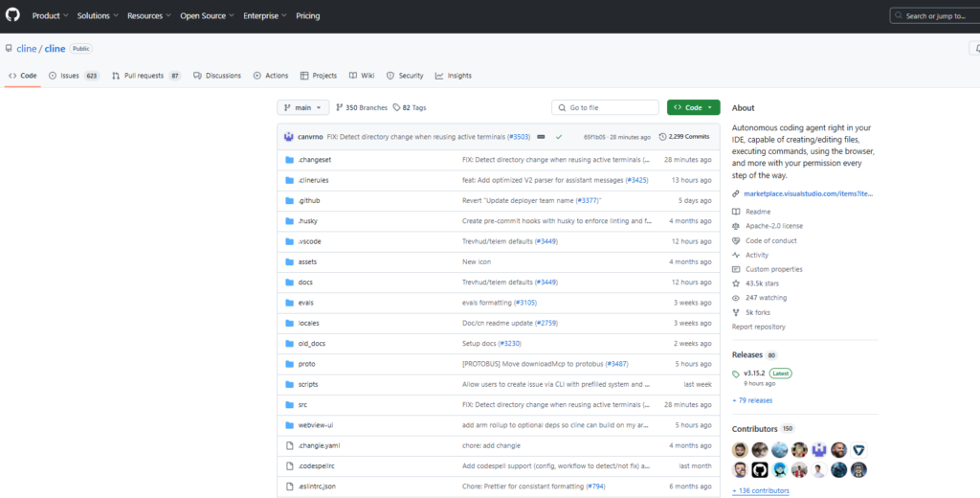Open the v3.15.2 latest release

tap(754, 373)
